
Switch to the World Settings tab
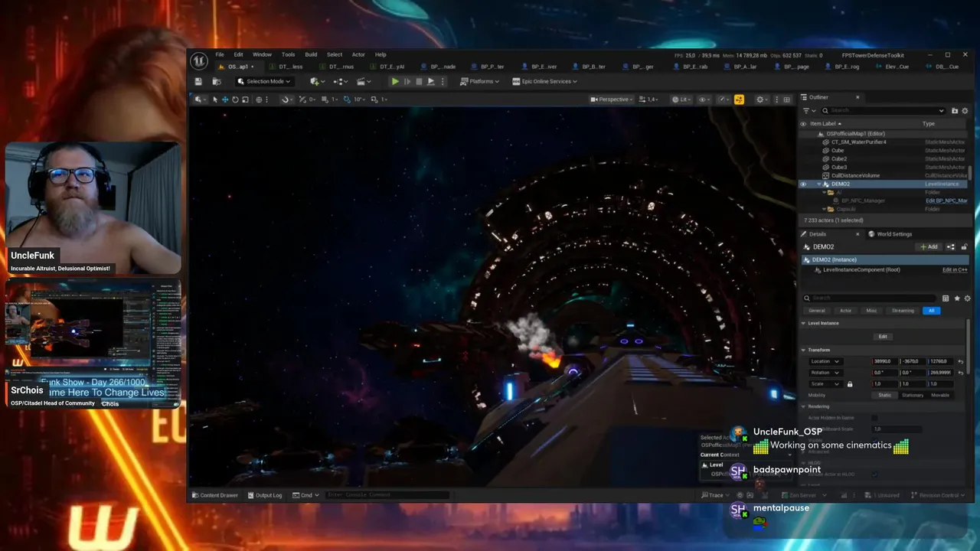click(890, 234)
